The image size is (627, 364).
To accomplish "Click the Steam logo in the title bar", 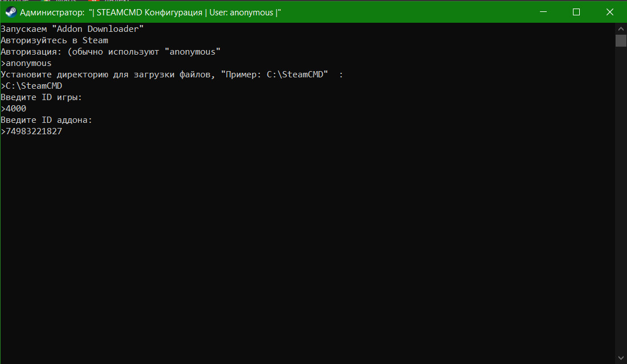I will pos(10,11).
